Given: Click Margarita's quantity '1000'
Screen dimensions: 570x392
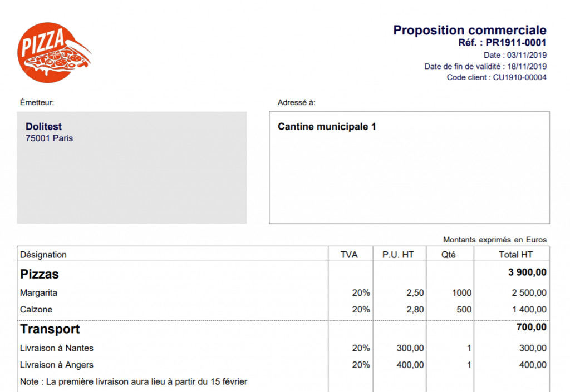Looking at the screenshot, I should coord(461,292).
